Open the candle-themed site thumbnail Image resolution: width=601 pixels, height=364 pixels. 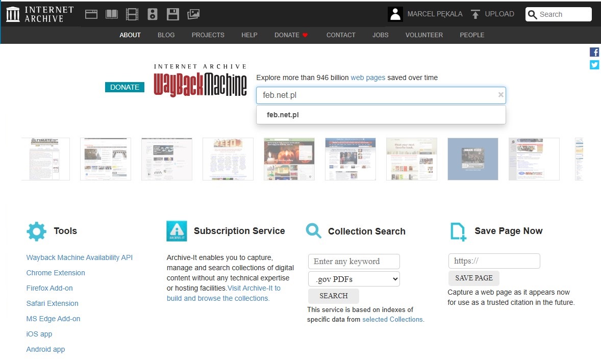pyautogui.click(x=289, y=159)
